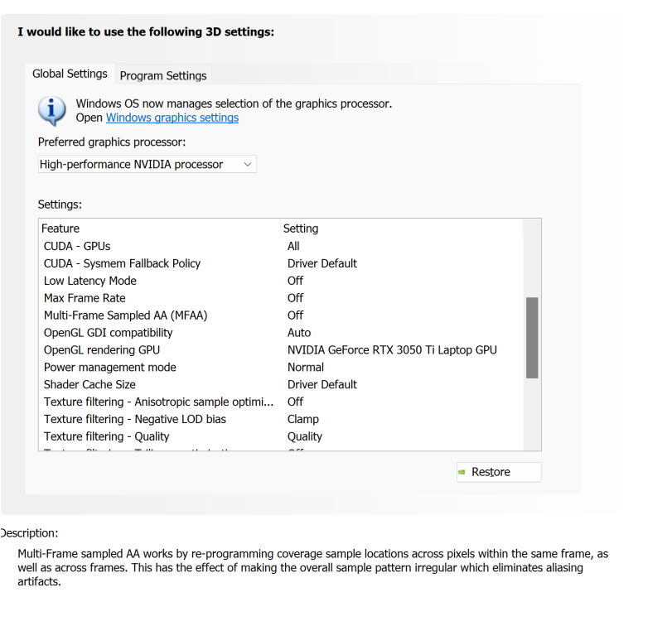Viewport: 672px width, 621px height.
Task: Switch to the Program Settings tab
Action: [x=163, y=75]
